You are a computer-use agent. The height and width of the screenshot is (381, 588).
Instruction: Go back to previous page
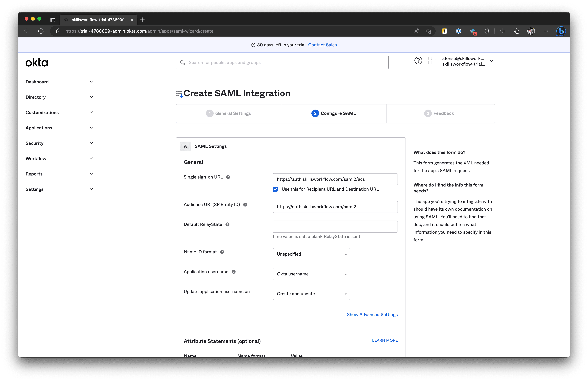pyautogui.click(x=27, y=31)
